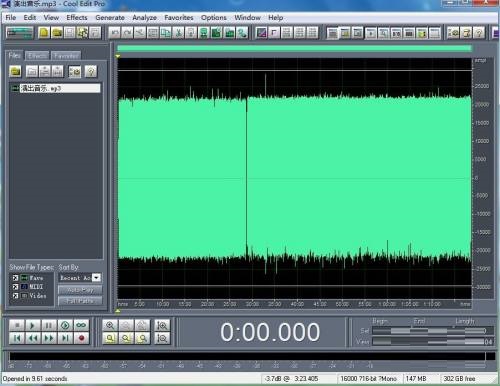Open the Effects menu
This screenshot has width=500, height=386.
(x=77, y=18)
